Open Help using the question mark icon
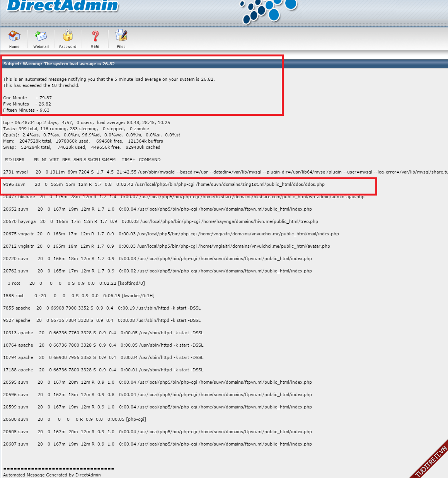 pyautogui.click(x=95, y=36)
